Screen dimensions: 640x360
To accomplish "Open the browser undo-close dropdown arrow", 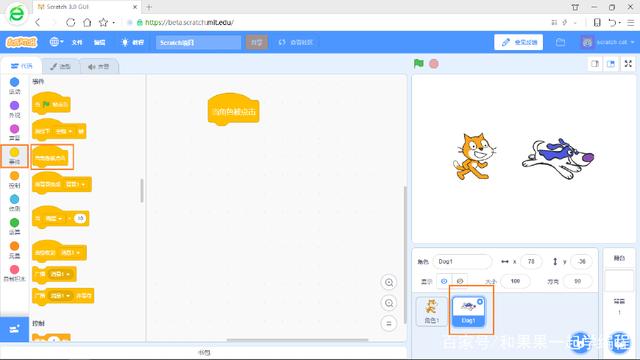I will pos(620,23).
